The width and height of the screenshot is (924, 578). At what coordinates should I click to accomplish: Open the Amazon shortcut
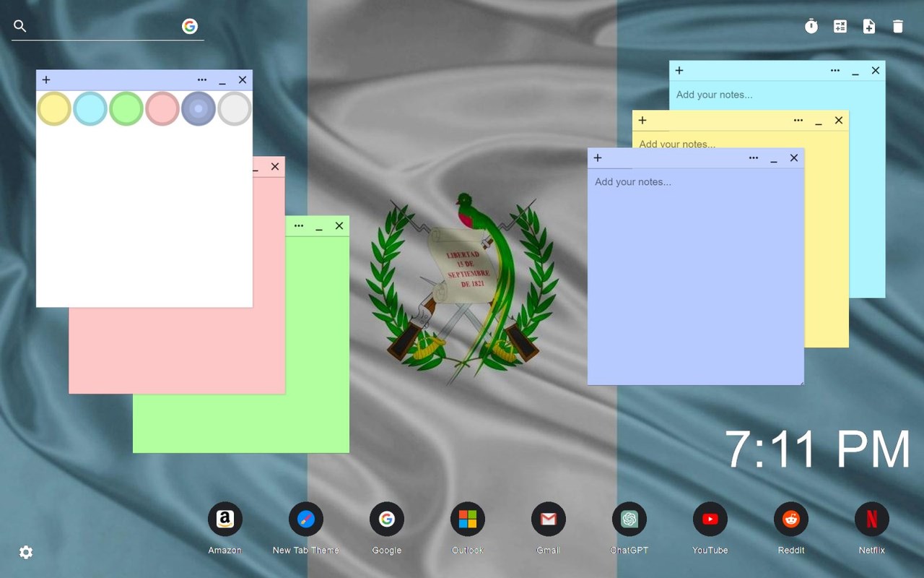point(225,519)
